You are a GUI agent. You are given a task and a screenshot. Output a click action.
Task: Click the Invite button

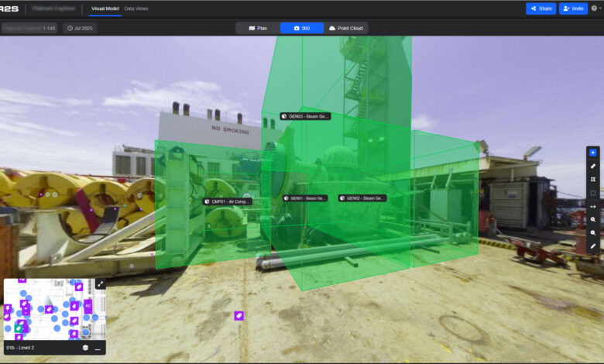coord(573,9)
